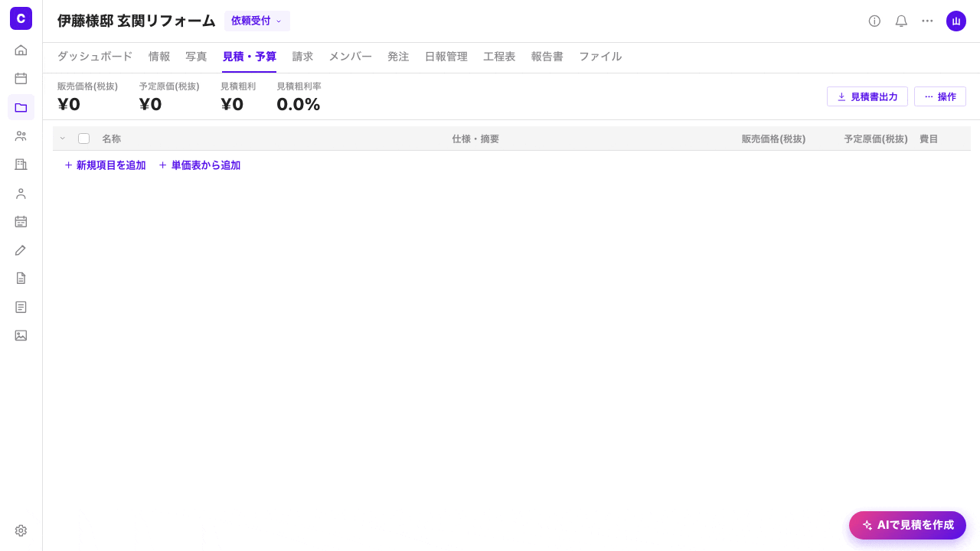Switch to the 発注 tab
Viewport: 980px width, 551px height.
click(398, 57)
